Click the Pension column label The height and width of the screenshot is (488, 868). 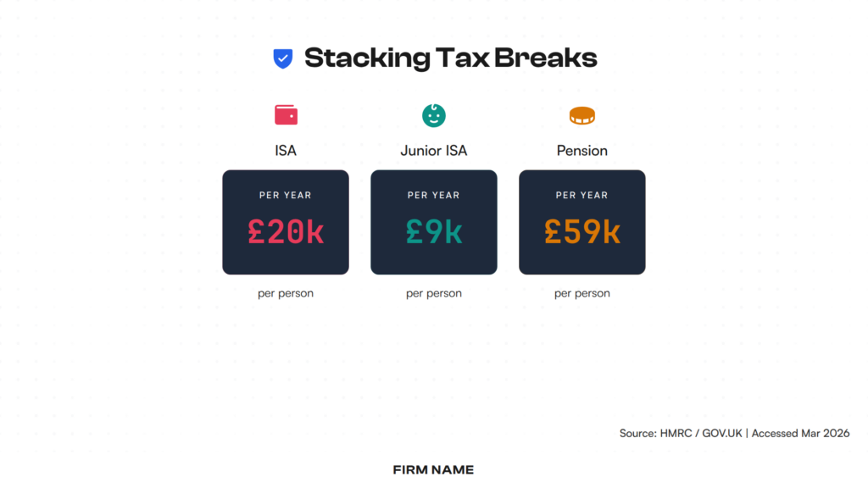coord(581,151)
